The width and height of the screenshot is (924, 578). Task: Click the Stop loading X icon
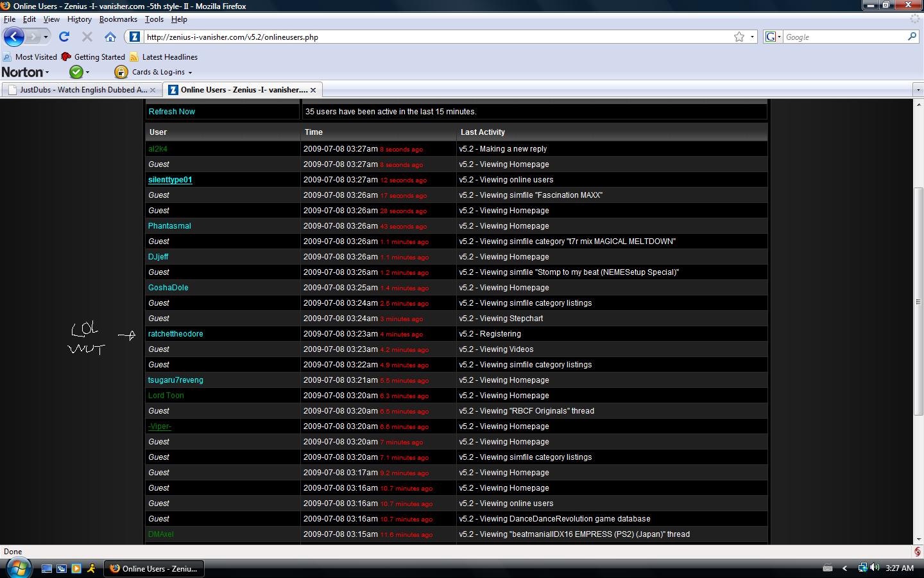coord(87,37)
